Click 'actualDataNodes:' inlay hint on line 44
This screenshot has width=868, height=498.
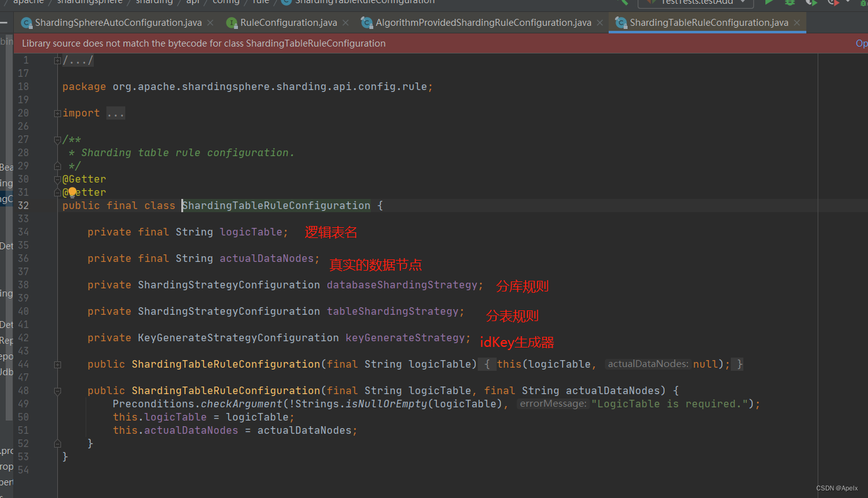click(648, 365)
